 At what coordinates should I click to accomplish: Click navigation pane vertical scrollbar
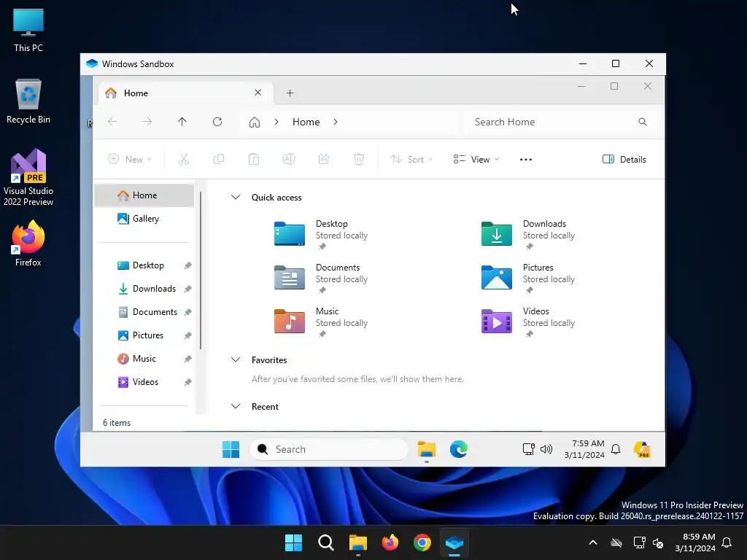click(x=201, y=270)
